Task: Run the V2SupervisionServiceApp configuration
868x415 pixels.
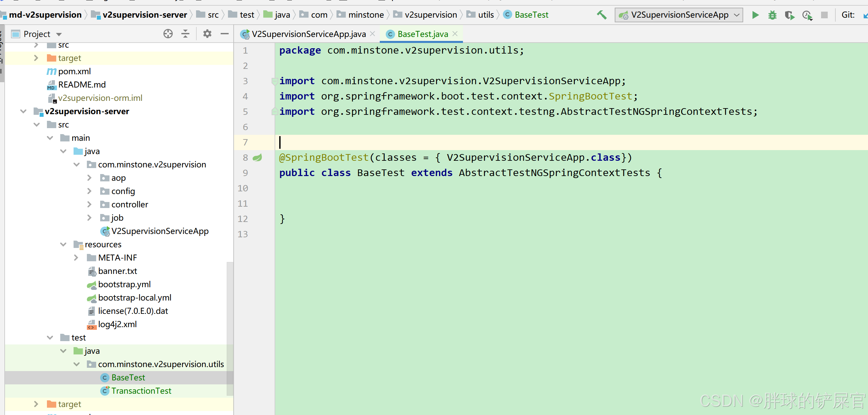Action: click(755, 15)
